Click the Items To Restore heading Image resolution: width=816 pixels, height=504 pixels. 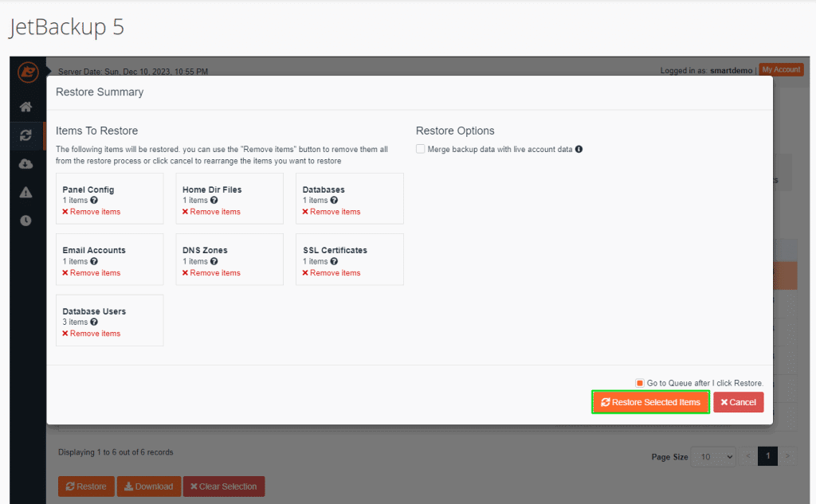[x=96, y=131]
